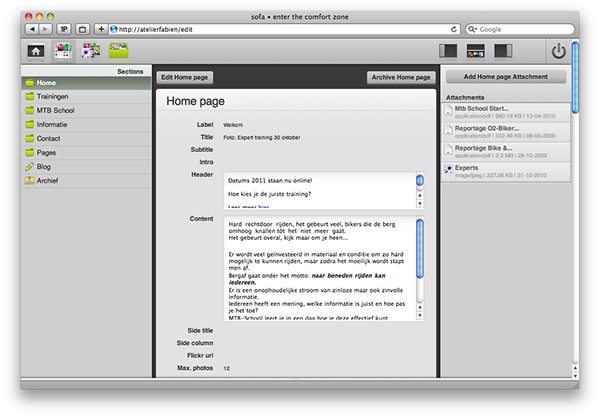Screen dimensions: 600x416
Task: Click PDF icon of Reportage Bike &
Action: tap(448, 150)
